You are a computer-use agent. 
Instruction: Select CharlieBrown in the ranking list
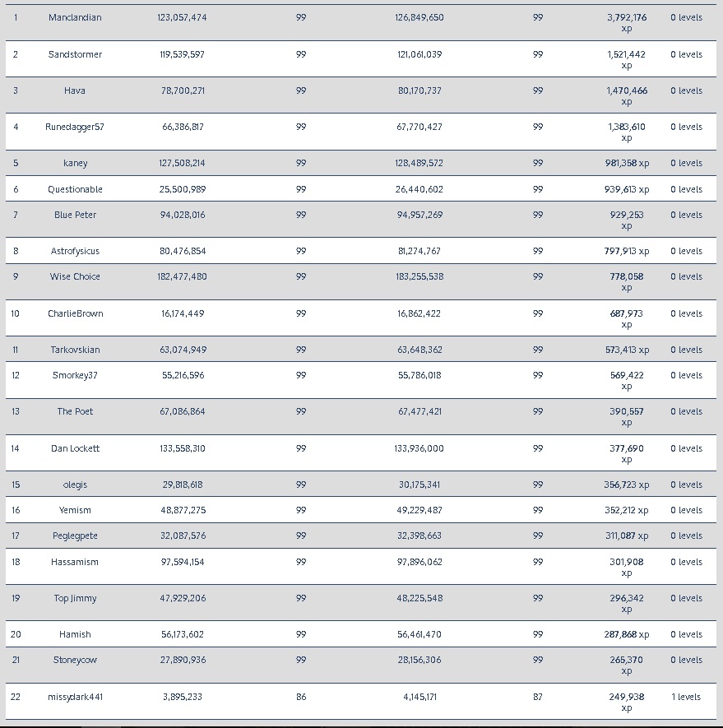75,313
